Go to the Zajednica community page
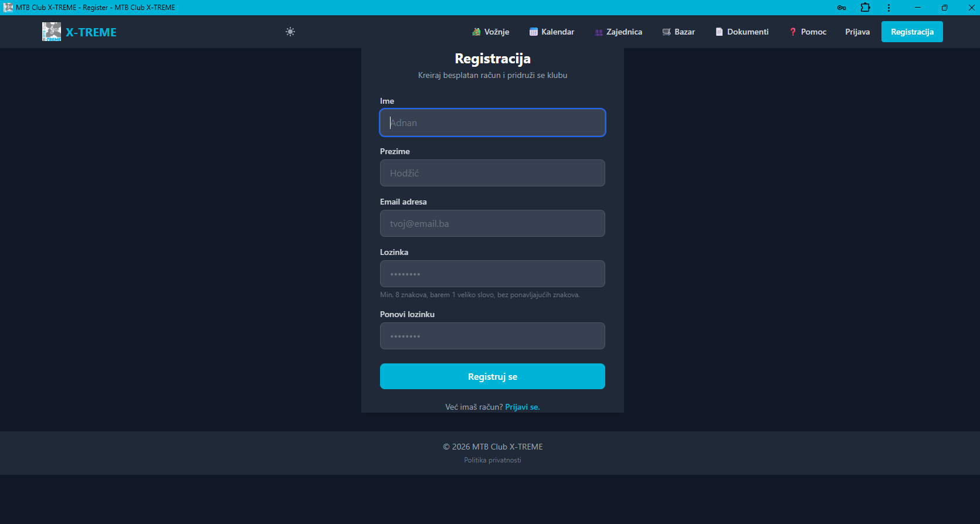The width and height of the screenshot is (980, 524). (x=618, y=32)
